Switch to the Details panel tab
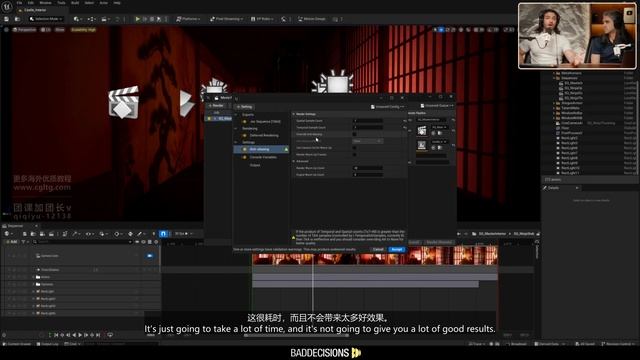The width and height of the screenshot is (640, 360). [553, 188]
